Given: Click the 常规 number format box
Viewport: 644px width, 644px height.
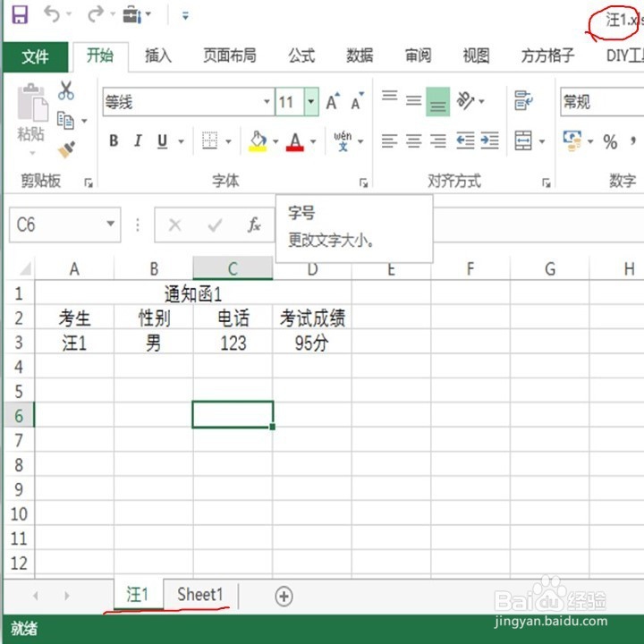Looking at the screenshot, I should pyautogui.click(x=602, y=101).
